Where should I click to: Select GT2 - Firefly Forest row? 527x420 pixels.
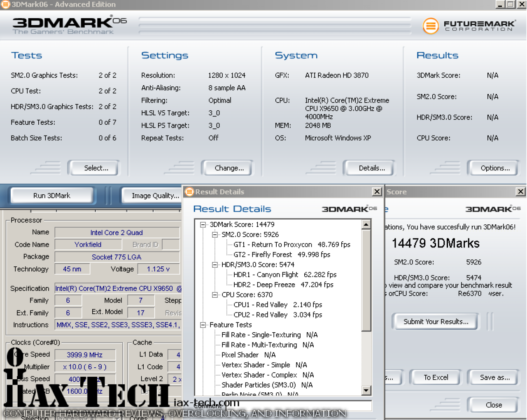tap(282, 254)
